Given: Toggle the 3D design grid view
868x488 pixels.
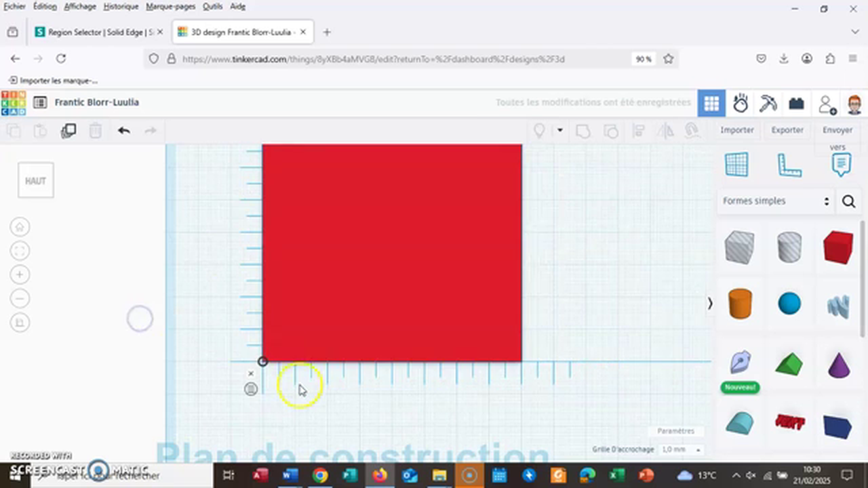Looking at the screenshot, I should click(x=711, y=103).
